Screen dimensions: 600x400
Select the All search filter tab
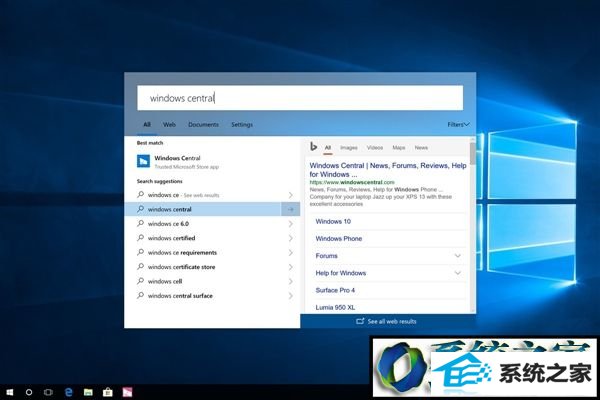point(147,124)
